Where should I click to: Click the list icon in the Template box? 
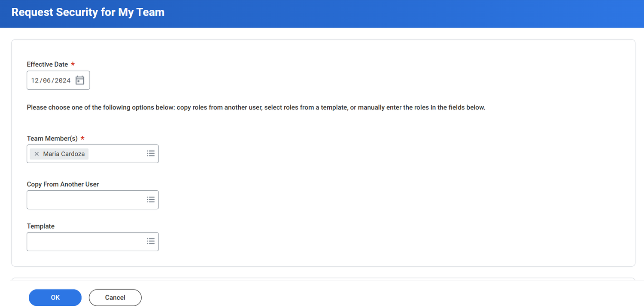[150, 241]
